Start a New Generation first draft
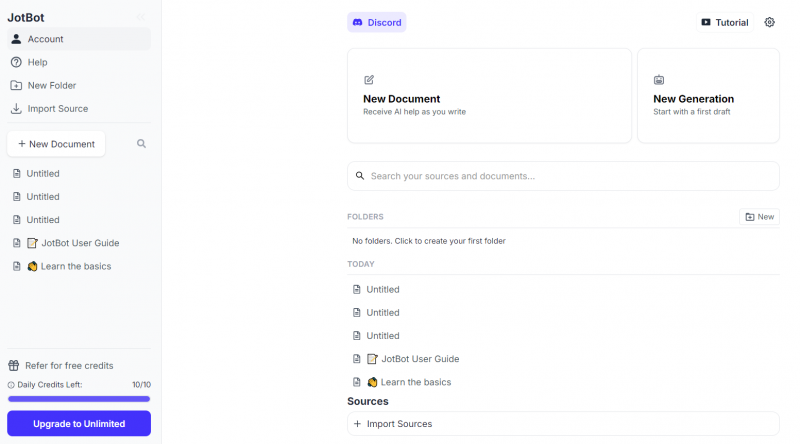The width and height of the screenshot is (800, 444). pyautogui.click(x=708, y=96)
